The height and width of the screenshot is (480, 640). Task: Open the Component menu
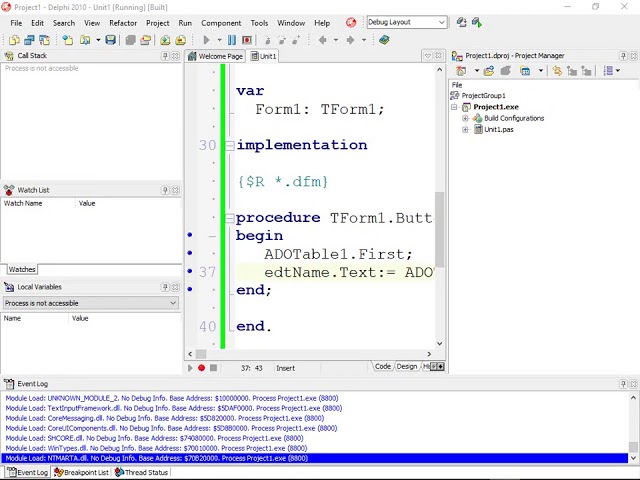pyautogui.click(x=221, y=23)
